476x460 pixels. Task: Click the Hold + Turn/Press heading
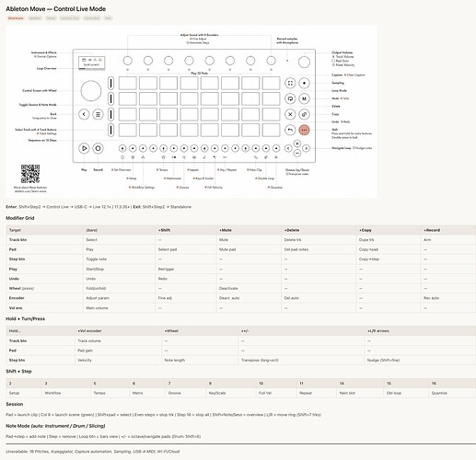pos(26,319)
